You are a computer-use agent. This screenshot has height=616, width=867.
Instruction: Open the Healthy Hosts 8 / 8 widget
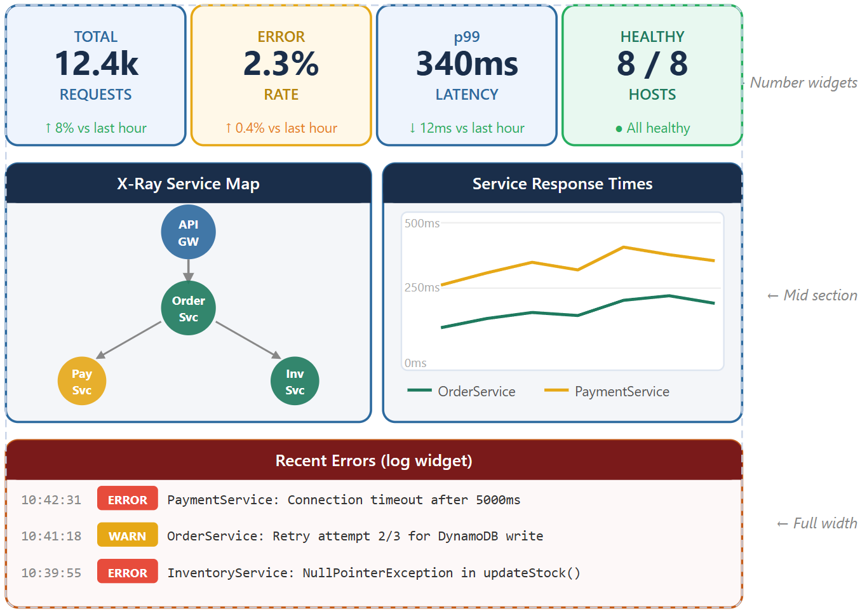tap(652, 76)
